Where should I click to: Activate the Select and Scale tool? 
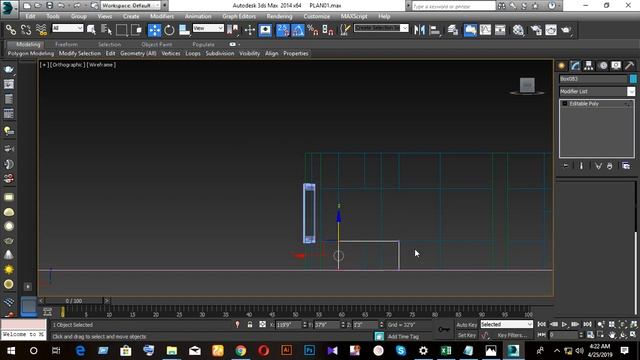click(x=184, y=30)
